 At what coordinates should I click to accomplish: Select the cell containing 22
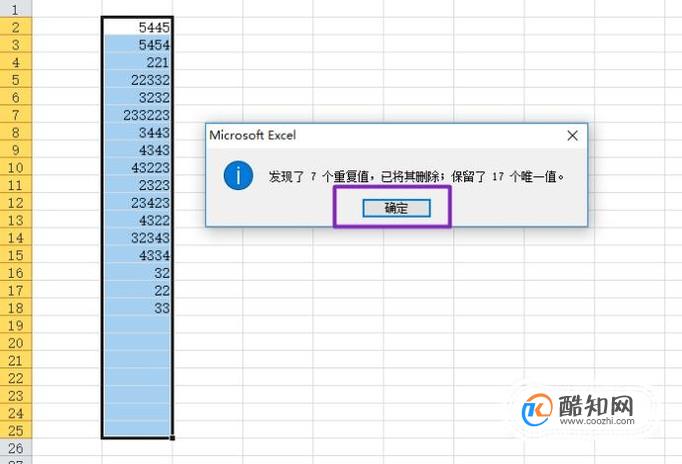pos(137,290)
